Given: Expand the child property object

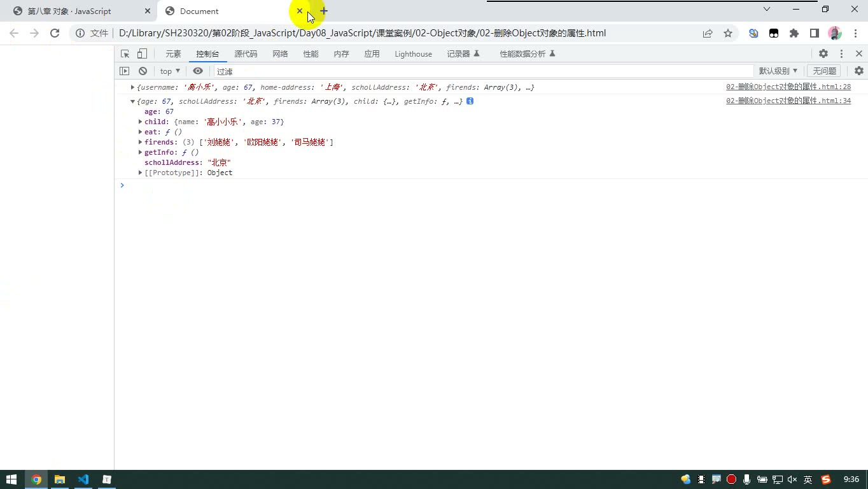Looking at the screenshot, I should point(140,122).
